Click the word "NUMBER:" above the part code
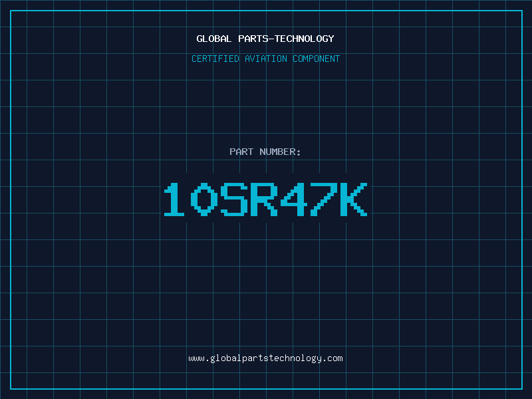The height and width of the screenshot is (399, 532). [x=280, y=152]
